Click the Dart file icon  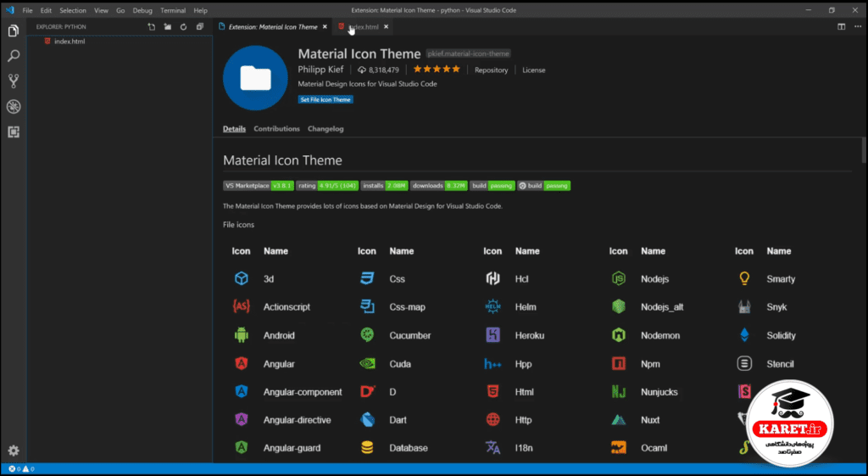(367, 419)
